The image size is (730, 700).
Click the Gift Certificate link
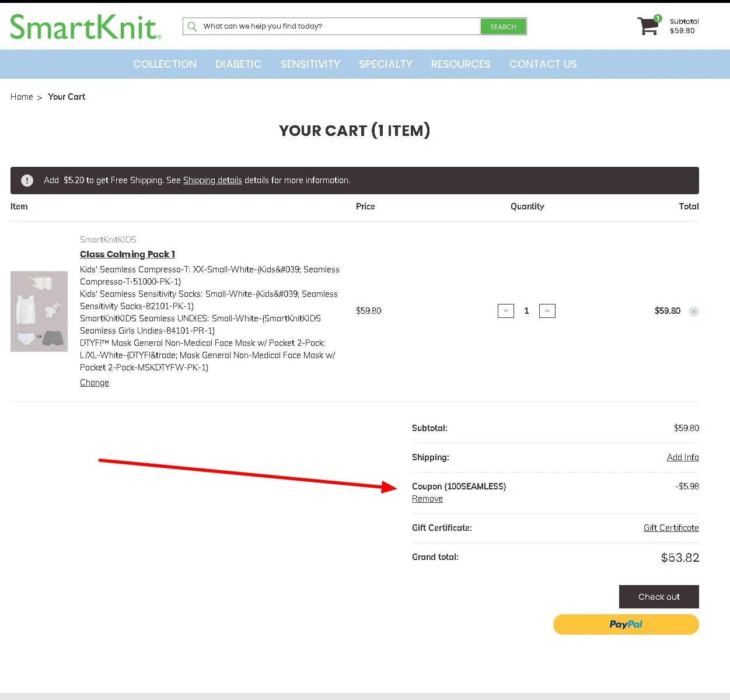[x=671, y=528]
